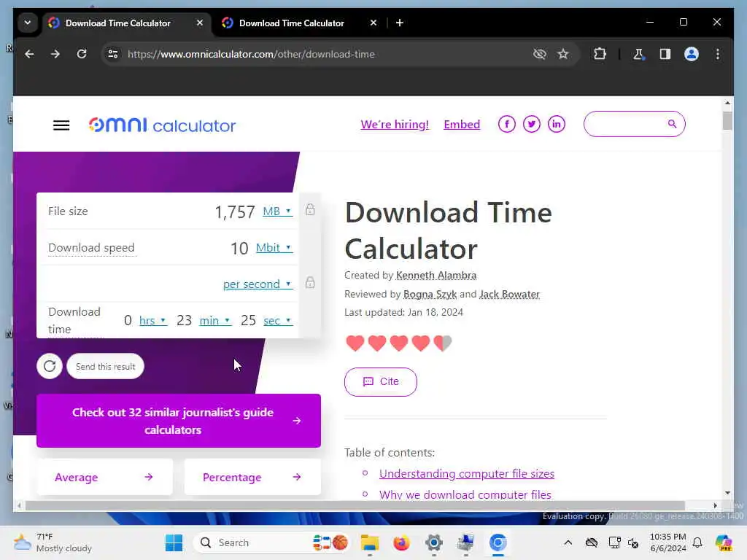Edit the download time seconds value 25
This screenshot has width=747, height=560.
pyautogui.click(x=248, y=321)
